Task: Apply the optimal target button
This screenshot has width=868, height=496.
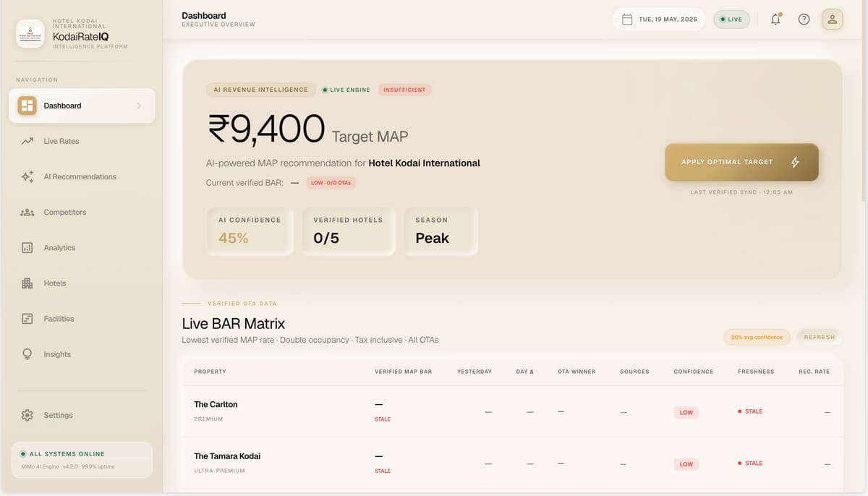Action: click(x=741, y=162)
